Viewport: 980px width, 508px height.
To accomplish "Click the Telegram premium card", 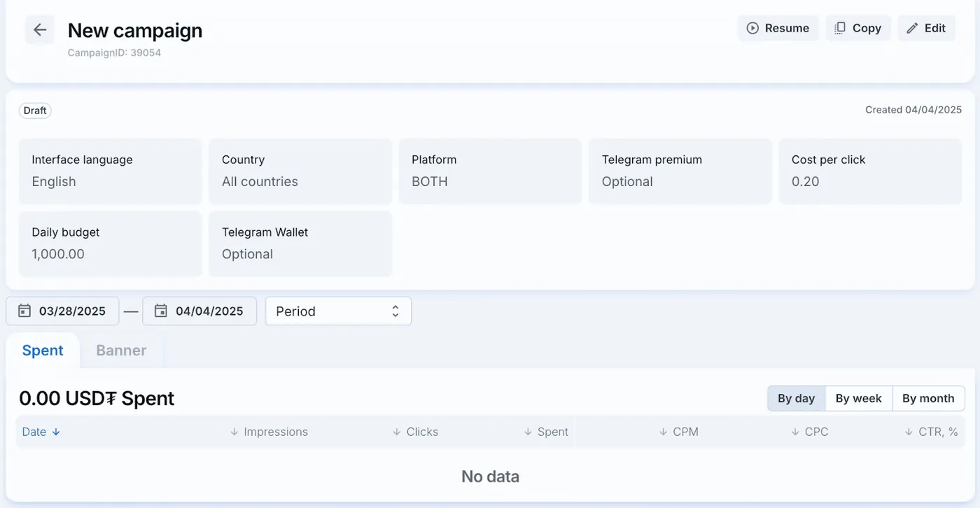I will click(x=680, y=171).
